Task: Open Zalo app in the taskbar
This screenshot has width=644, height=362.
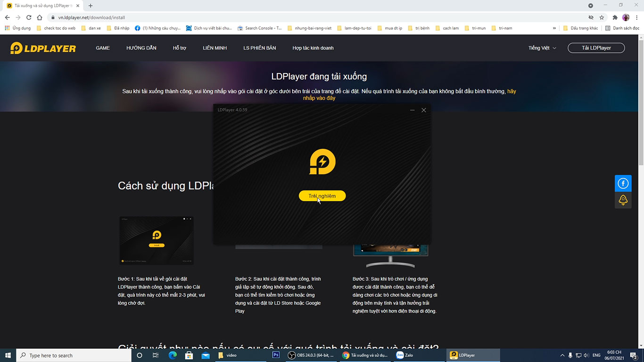Action: (x=405, y=355)
